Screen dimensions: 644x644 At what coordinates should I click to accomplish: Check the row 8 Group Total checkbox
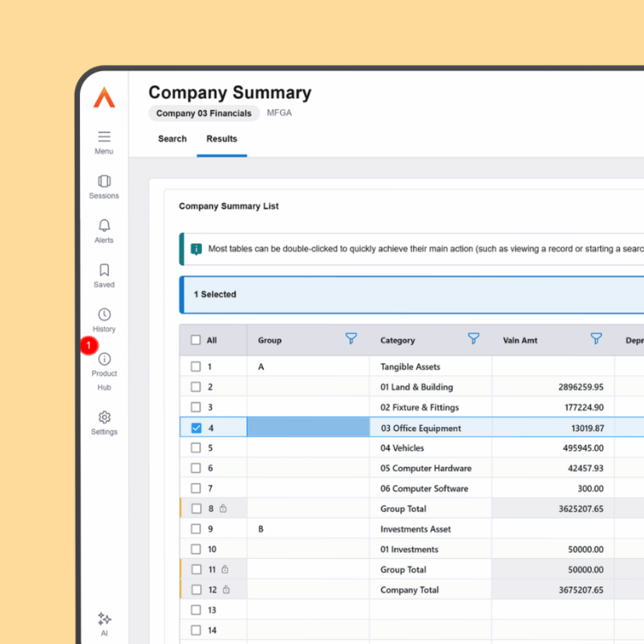coord(197,508)
